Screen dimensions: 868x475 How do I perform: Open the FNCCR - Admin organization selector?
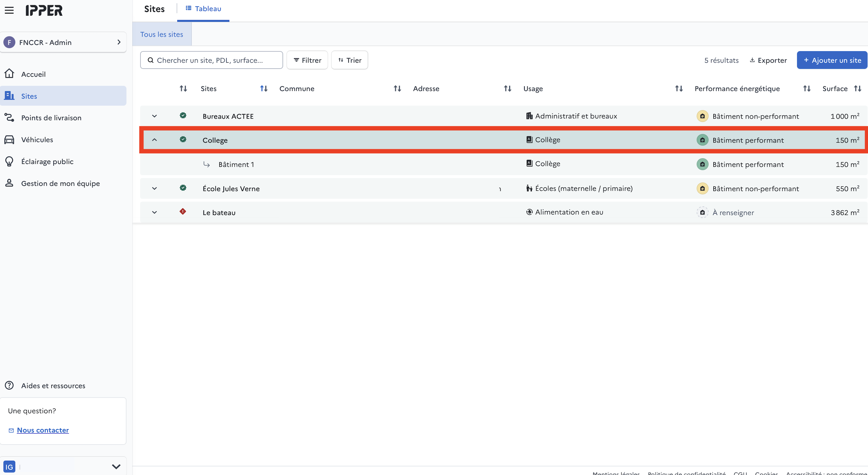(63, 42)
